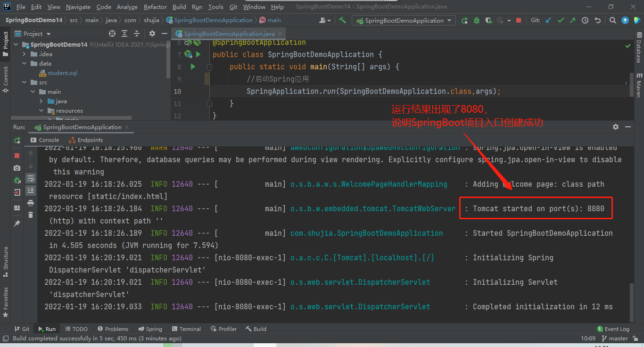Hide the Project tool window
The image size is (644, 347).
165,33
